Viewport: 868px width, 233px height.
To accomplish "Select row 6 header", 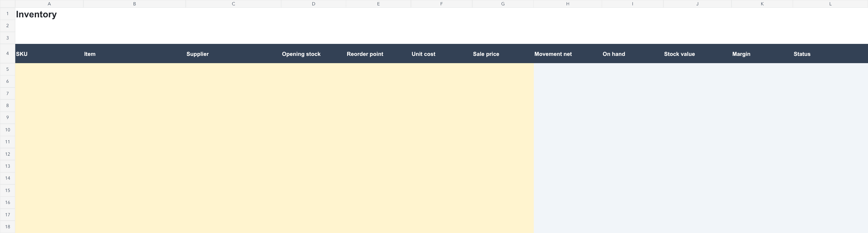I will 7,81.
